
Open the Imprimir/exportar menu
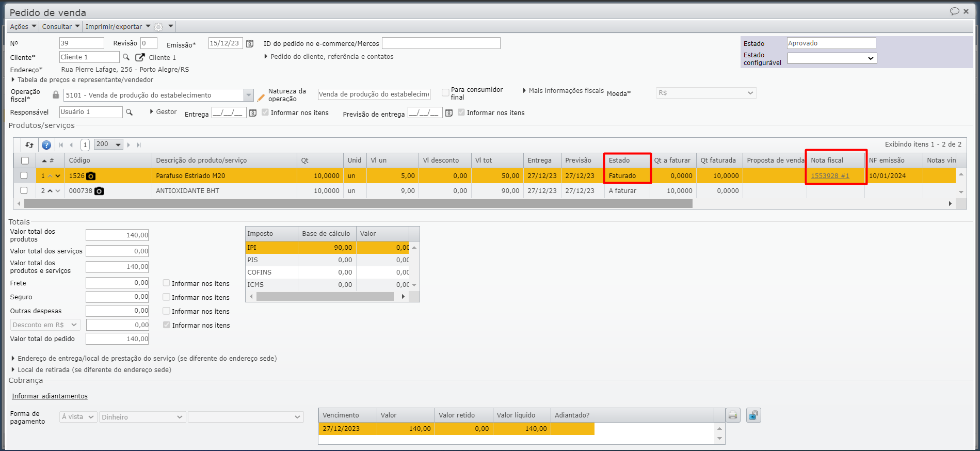[118, 26]
